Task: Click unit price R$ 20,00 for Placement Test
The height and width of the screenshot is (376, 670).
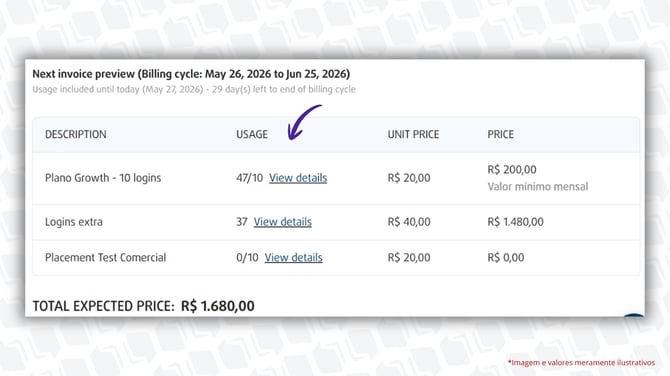Action: coord(409,257)
